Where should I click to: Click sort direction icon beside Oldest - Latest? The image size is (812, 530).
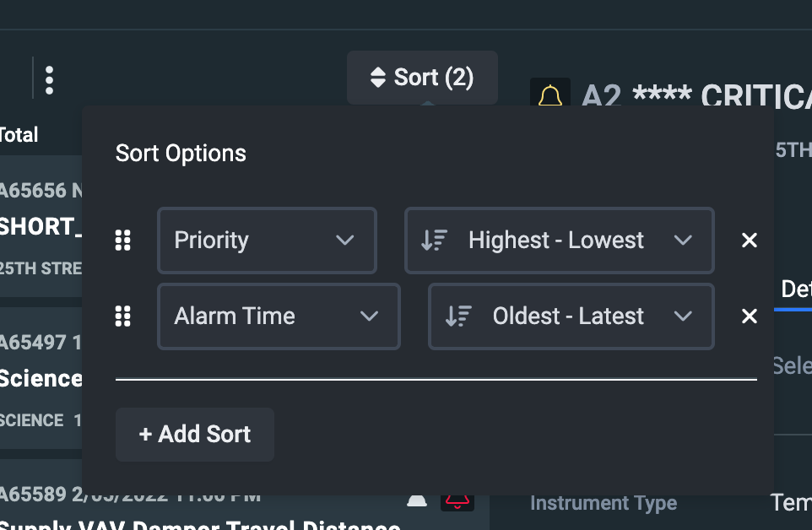click(458, 316)
